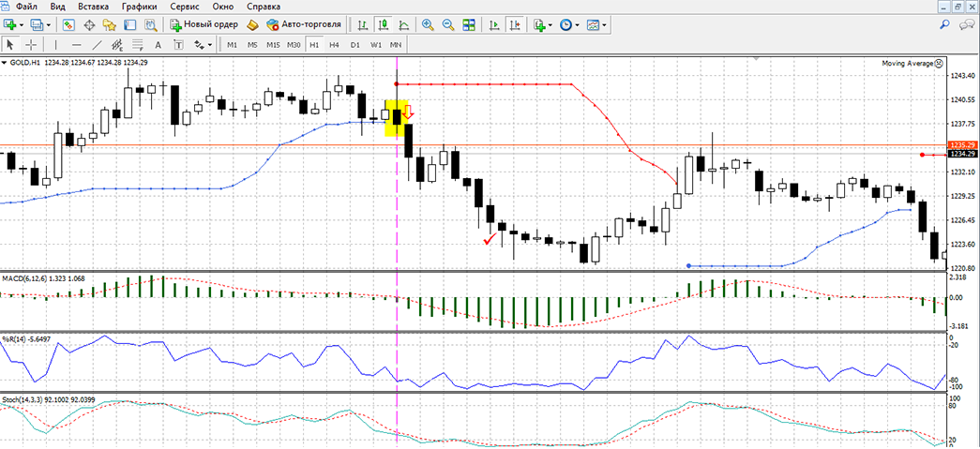
Task: Click the search magnifier icon
Action: click(x=945, y=24)
